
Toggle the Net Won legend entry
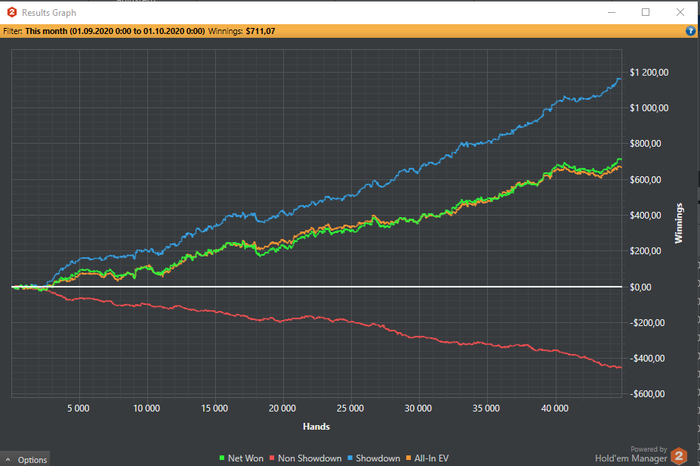tap(241, 458)
